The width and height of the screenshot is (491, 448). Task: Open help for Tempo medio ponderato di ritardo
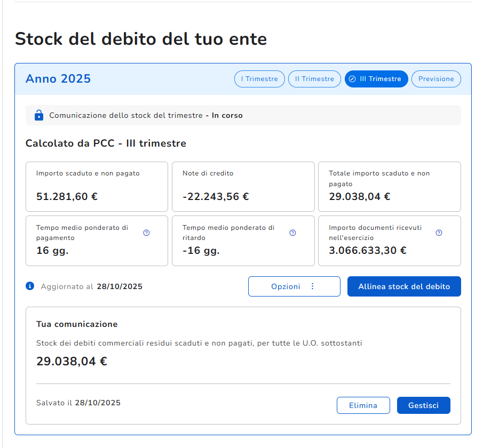[x=292, y=233]
